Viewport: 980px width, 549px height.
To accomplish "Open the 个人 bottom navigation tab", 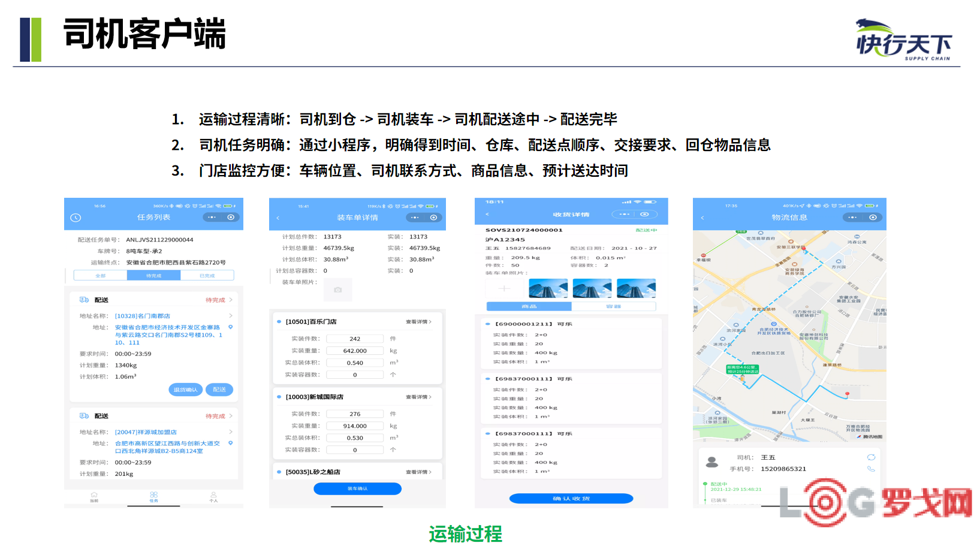I will click(x=213, y=497).
